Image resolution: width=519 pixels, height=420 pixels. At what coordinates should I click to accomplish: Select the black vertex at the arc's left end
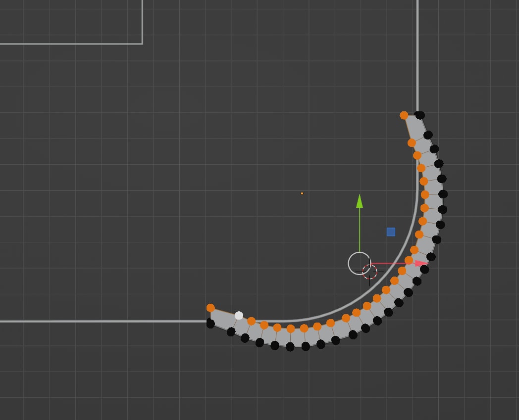point(210,323)
